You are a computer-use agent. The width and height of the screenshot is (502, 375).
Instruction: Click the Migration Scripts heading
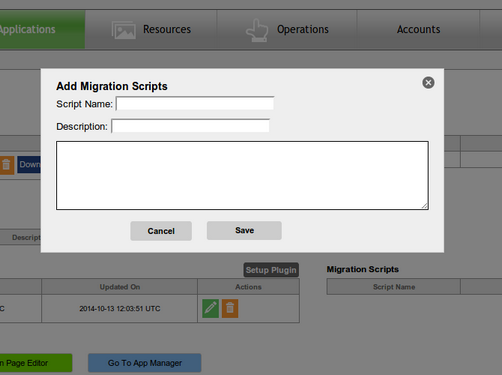tap(363, 269)
